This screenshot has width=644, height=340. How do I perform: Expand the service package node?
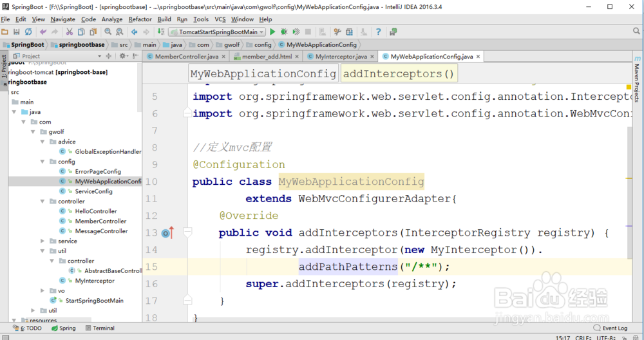pos(43,241)
